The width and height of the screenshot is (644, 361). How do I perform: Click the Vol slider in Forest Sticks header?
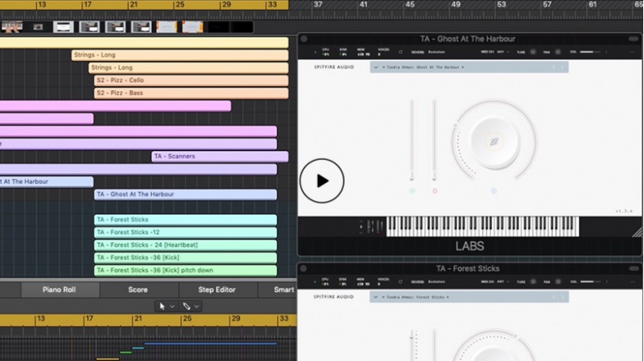click(x=590, y=282)
